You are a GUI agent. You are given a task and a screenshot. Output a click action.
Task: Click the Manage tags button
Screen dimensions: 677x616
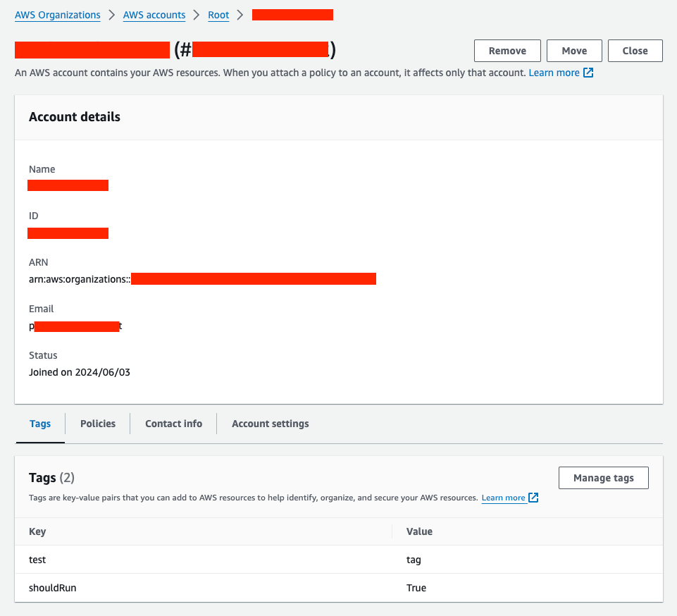click(604, 478)
